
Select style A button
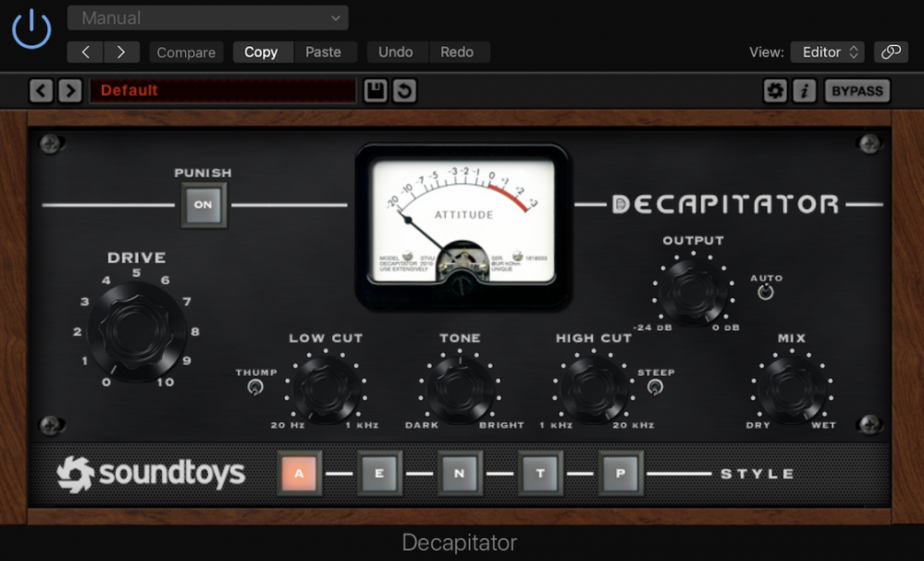(x=300, y=473)
